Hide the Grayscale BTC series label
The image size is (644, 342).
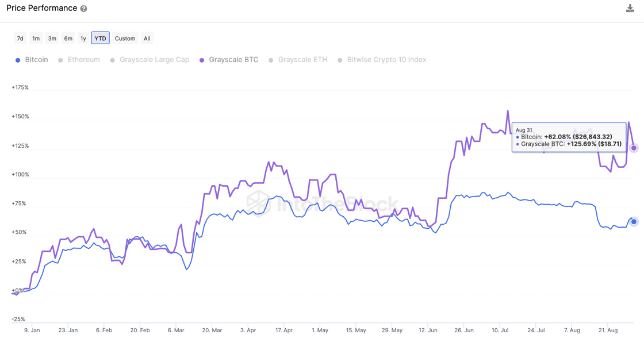[x=233, y=60]
